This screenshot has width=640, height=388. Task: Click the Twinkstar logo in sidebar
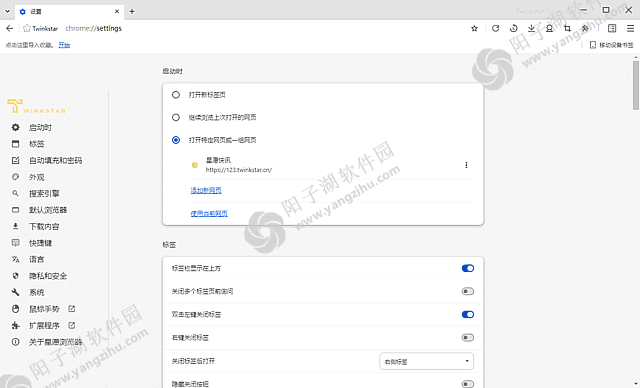[x=36, y=106]
